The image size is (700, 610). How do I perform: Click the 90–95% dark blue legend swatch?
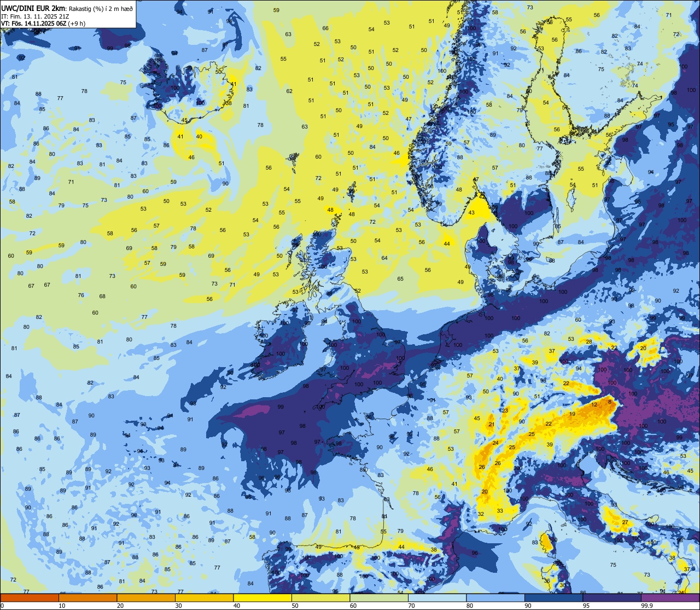click(x=553, y=597)
